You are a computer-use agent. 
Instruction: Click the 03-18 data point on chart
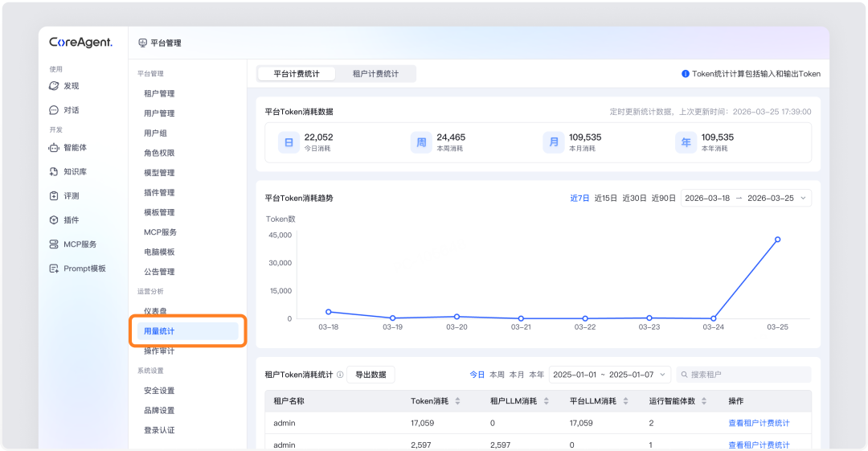point(328,312)
